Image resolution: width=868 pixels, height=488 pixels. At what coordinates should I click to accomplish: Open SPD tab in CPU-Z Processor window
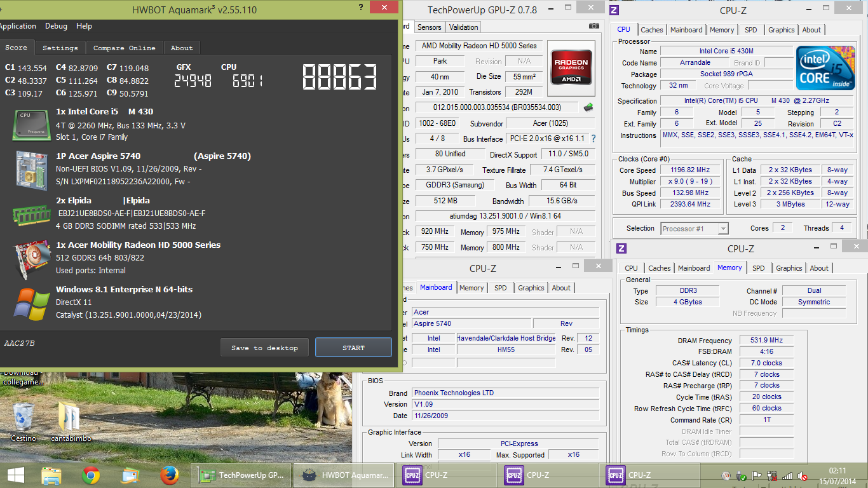[751, 30]
